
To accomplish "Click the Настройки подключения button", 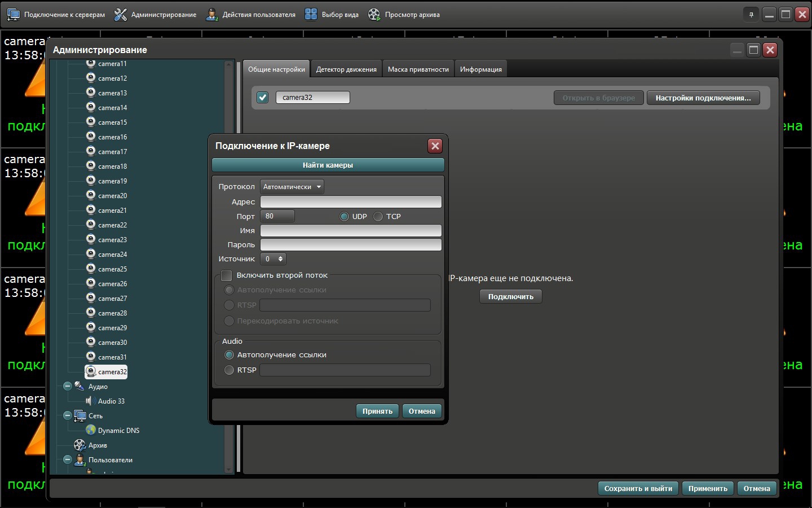I will (x=703, y=98).
